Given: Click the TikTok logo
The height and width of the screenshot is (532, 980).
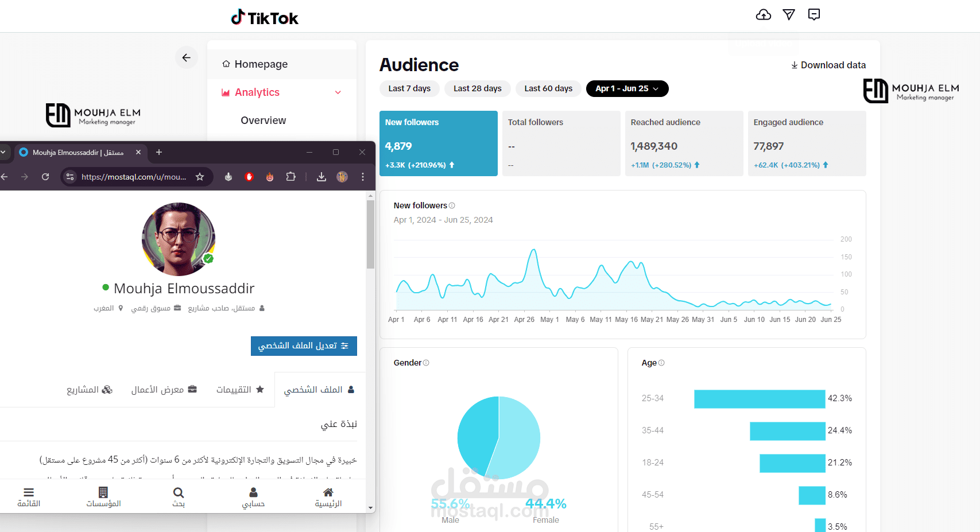Looking at the screenshot, I should pos(265,18).
